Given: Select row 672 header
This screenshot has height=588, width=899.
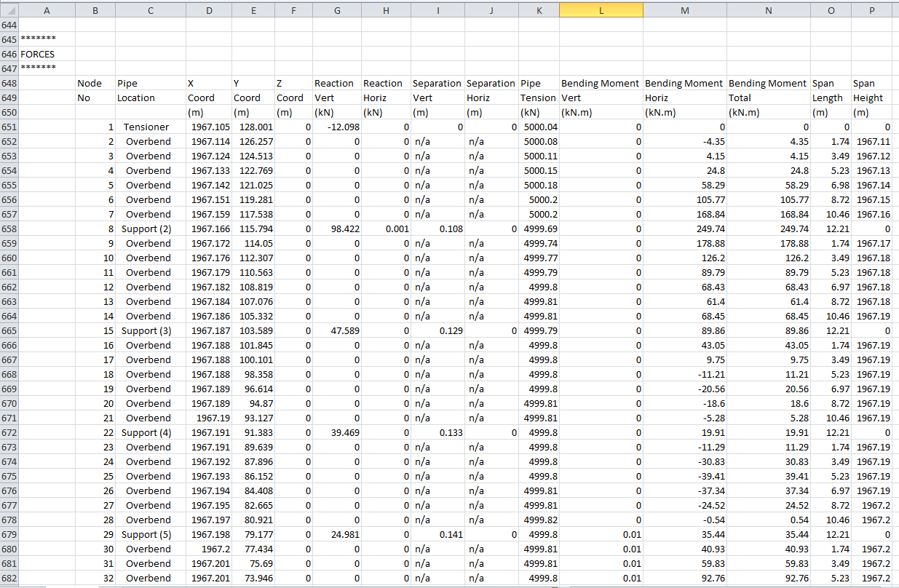Looking at the screenshot, I should click(x=9, y=432).
